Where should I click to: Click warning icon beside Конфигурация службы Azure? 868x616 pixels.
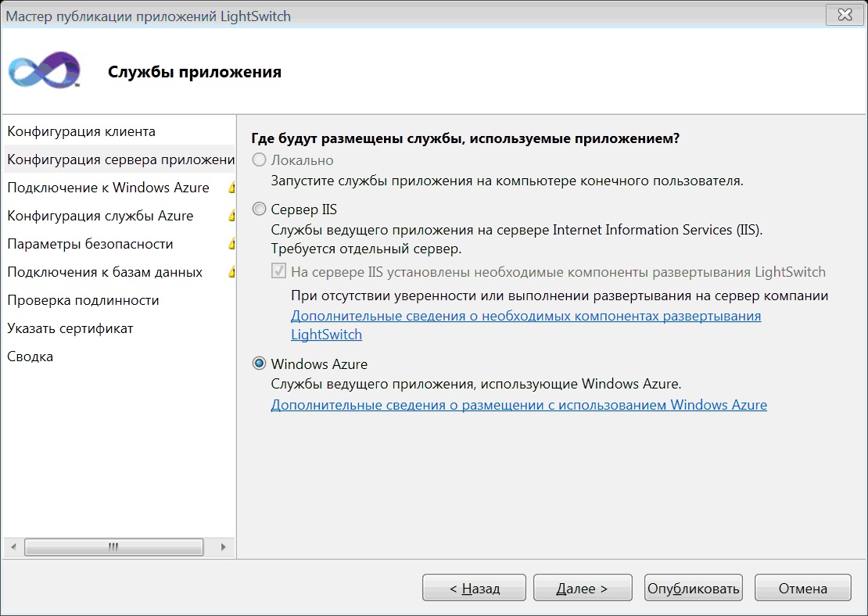pyautogui.click(x=231, y=216)
